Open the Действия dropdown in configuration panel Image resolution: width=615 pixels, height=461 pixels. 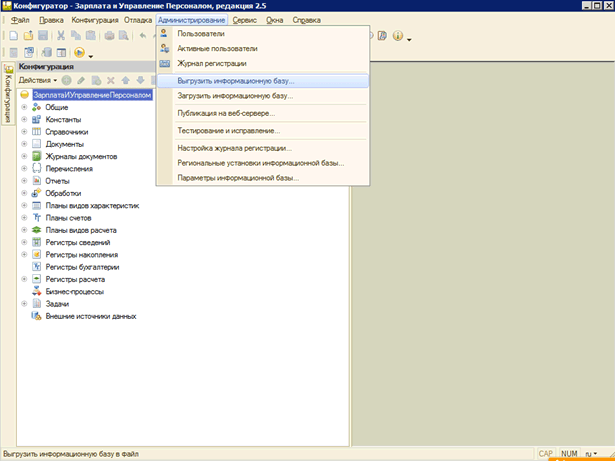point(38,80)
